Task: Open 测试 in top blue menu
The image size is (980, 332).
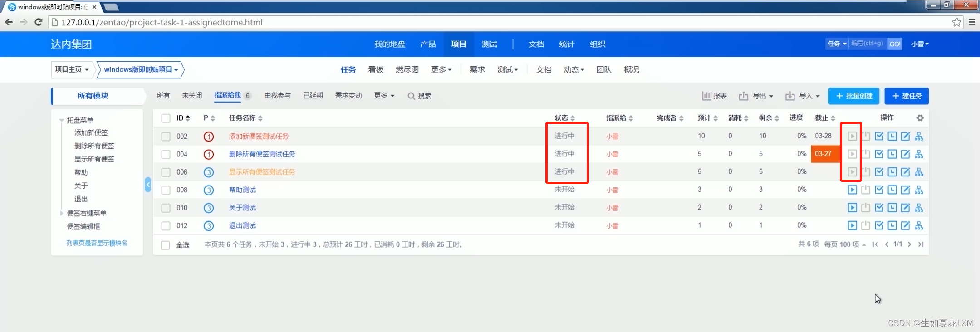Action: pyautogui.click(x=489, y=44)
